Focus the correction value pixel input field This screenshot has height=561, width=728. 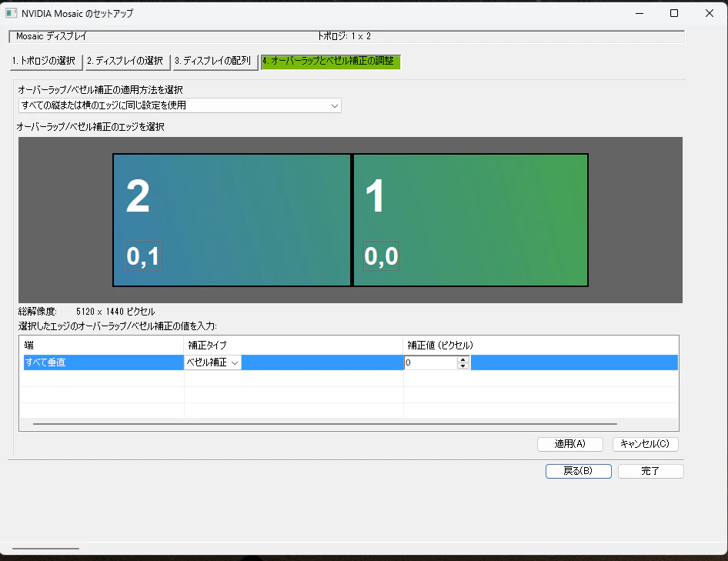[x=431, y=362]
